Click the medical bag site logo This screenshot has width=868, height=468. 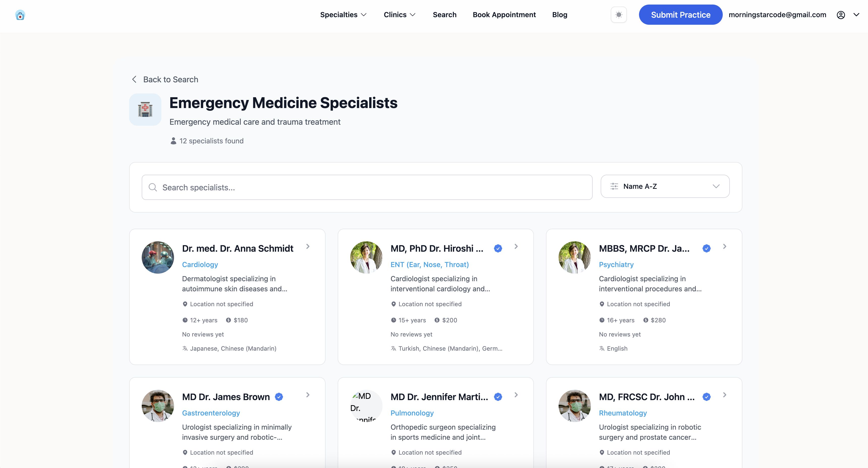coord(20,15)
